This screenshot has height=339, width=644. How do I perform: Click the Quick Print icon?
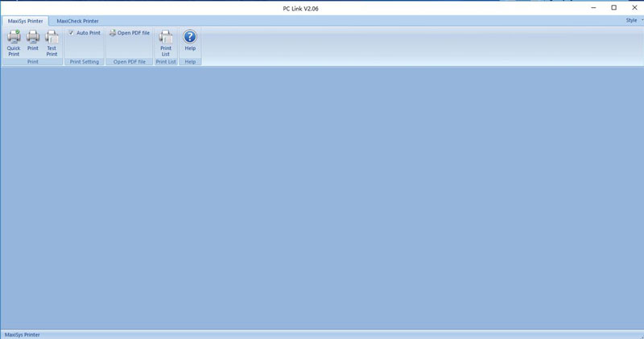pos(14,42)
